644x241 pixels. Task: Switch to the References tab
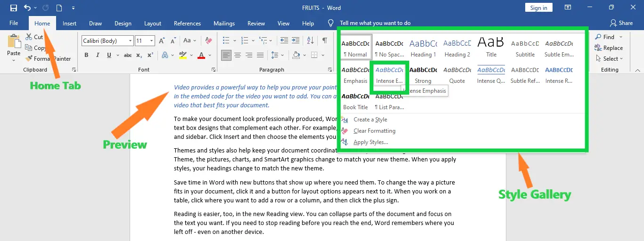pos(187,23)
